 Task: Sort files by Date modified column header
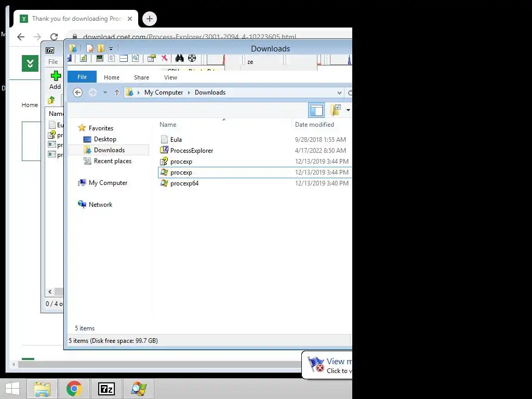(x=314, y=125)
